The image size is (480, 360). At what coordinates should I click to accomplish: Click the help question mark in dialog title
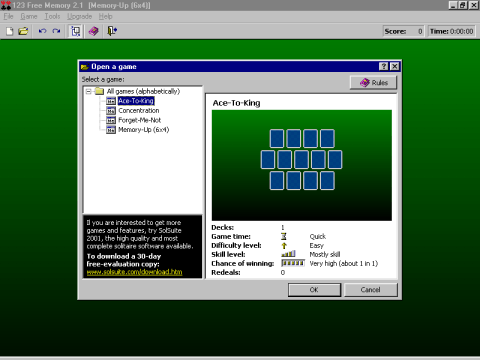pyautogui.click(x=384, y=66)
